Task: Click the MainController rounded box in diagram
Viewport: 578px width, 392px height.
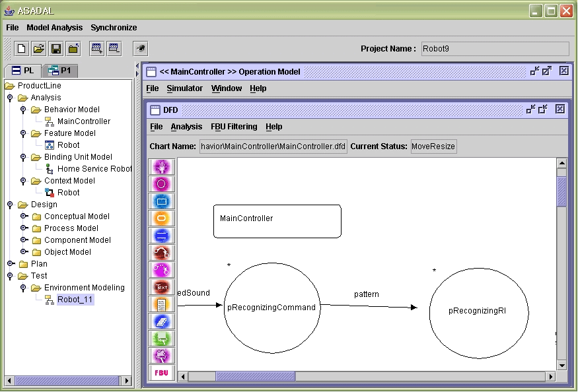Action: pyautogui.click(x=277, y=222)
